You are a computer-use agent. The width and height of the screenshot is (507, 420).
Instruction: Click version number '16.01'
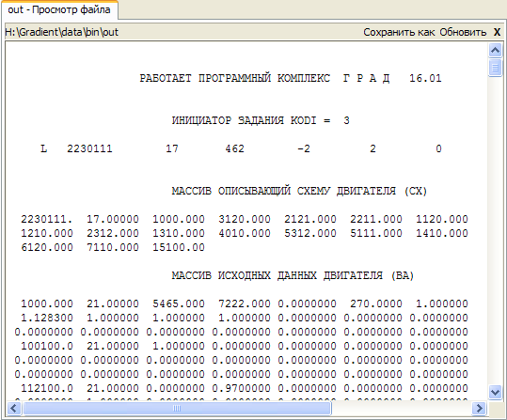425,78
